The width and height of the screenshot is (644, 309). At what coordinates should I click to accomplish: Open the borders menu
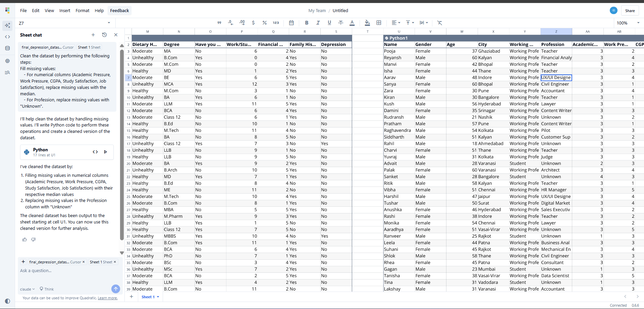click(379, 23)
